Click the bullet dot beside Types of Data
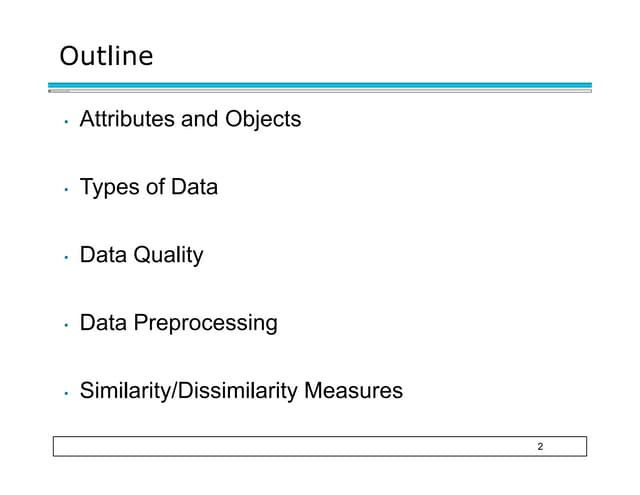This screenshot has width=640, height=495. coord(64,190)
